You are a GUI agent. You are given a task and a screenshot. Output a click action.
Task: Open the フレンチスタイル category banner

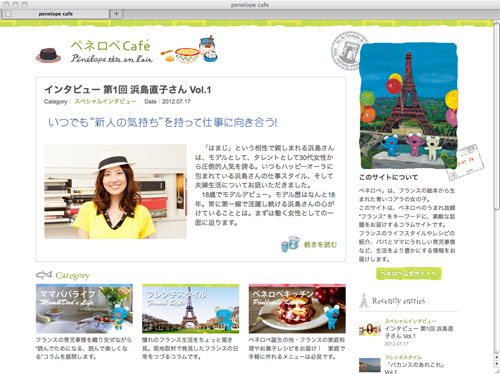(190, 308)
